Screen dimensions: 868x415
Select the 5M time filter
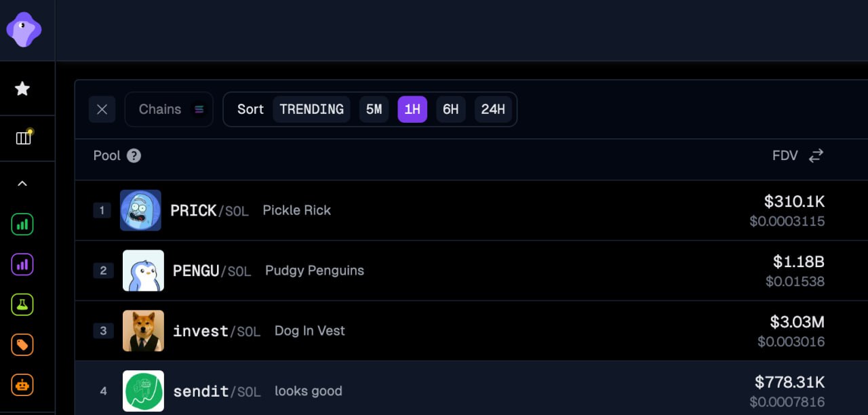click(374, 109)
